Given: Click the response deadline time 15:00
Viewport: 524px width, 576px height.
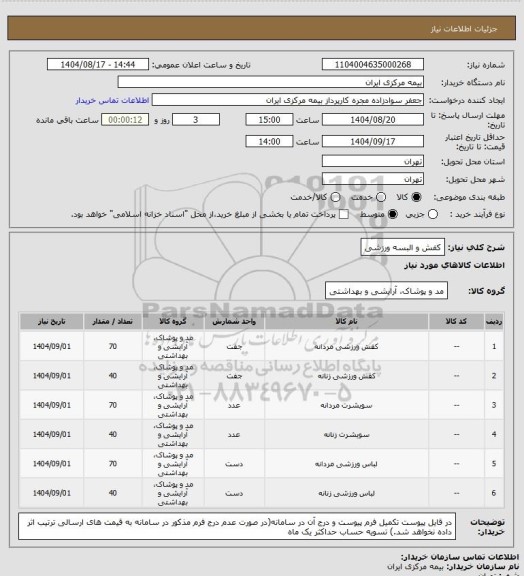Looking at the screenshot, I should (x=269, y=120).
